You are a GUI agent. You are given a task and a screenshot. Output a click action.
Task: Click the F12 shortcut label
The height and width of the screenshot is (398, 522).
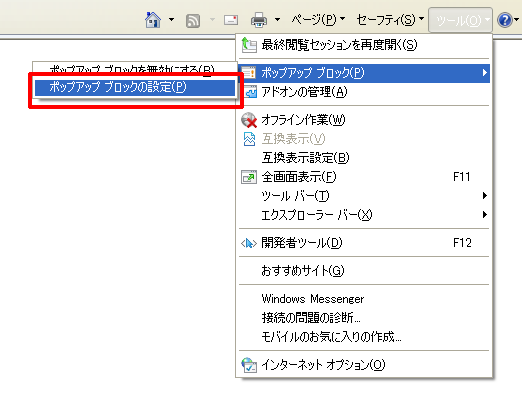462,243
